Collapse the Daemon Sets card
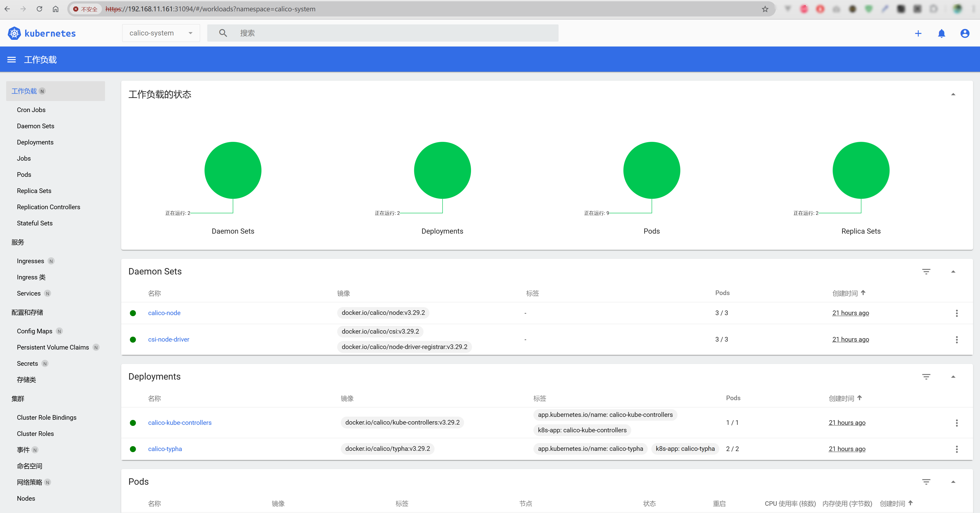Viewport: 980px width, 513px height. click(x=953, y=272)
